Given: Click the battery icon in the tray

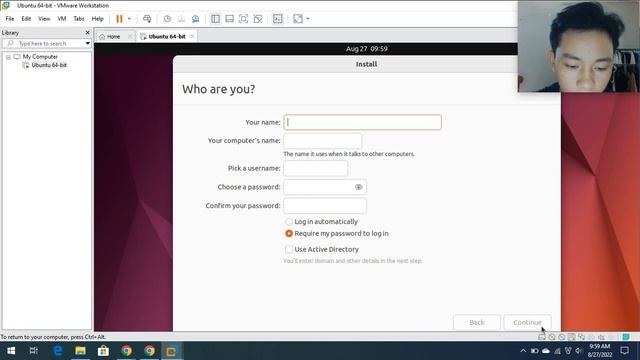Looking at the screenshot, I should coord(535,351).
